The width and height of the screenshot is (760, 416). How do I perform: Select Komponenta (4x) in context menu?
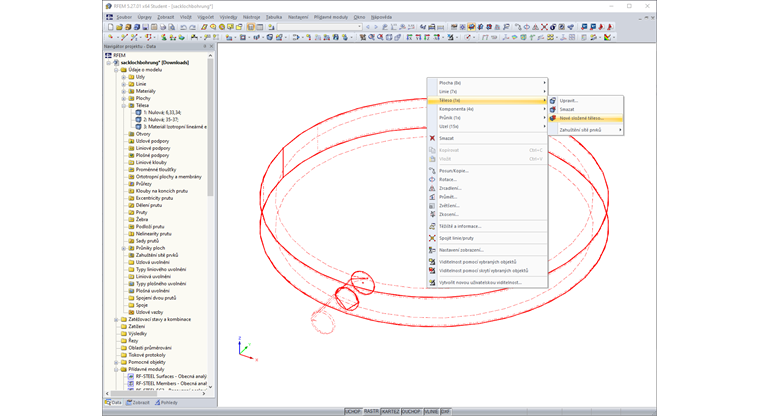(488, 109)
